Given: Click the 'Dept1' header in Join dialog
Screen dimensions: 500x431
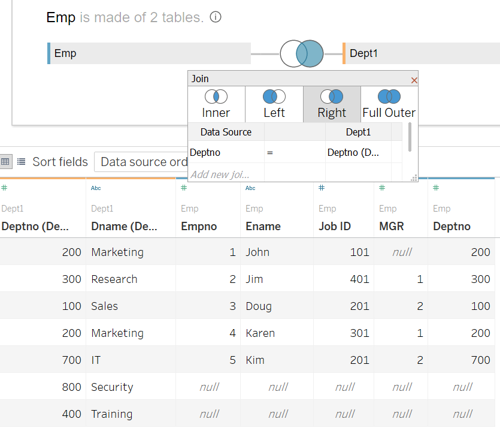Looking at the screenshot, I should click(x=358, y=132).
